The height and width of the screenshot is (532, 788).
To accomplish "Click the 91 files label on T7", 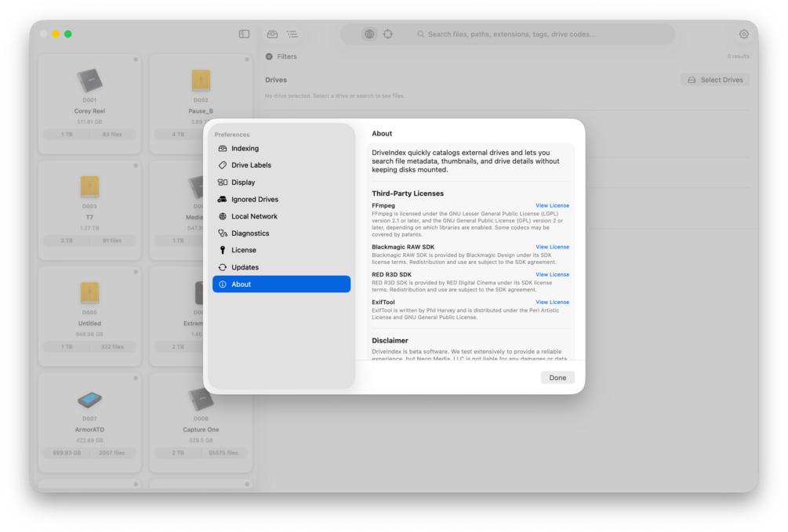I will pyautogui.click(x=112, y=241).
